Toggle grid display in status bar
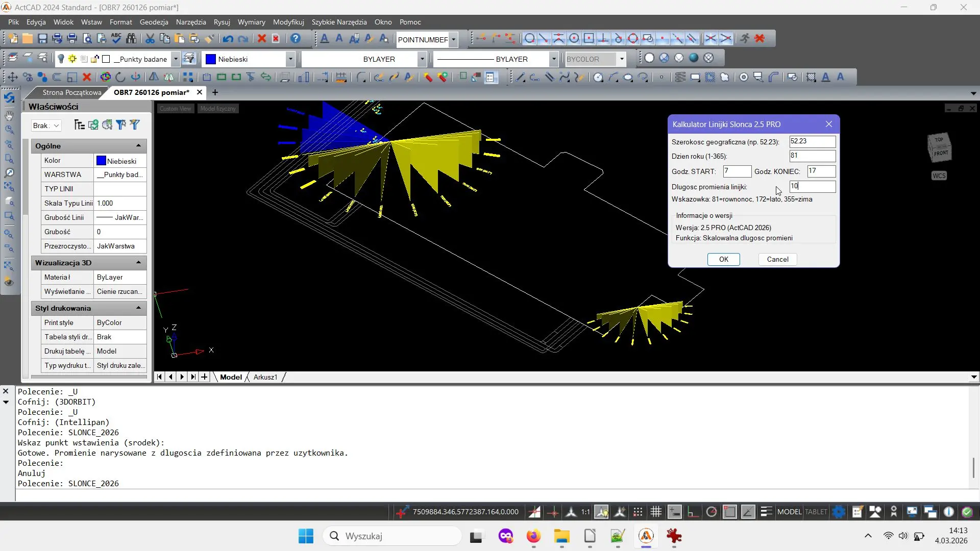 (656, 512)
